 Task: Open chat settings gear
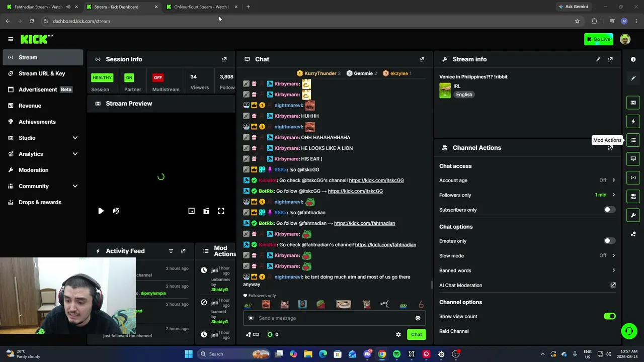398,334
